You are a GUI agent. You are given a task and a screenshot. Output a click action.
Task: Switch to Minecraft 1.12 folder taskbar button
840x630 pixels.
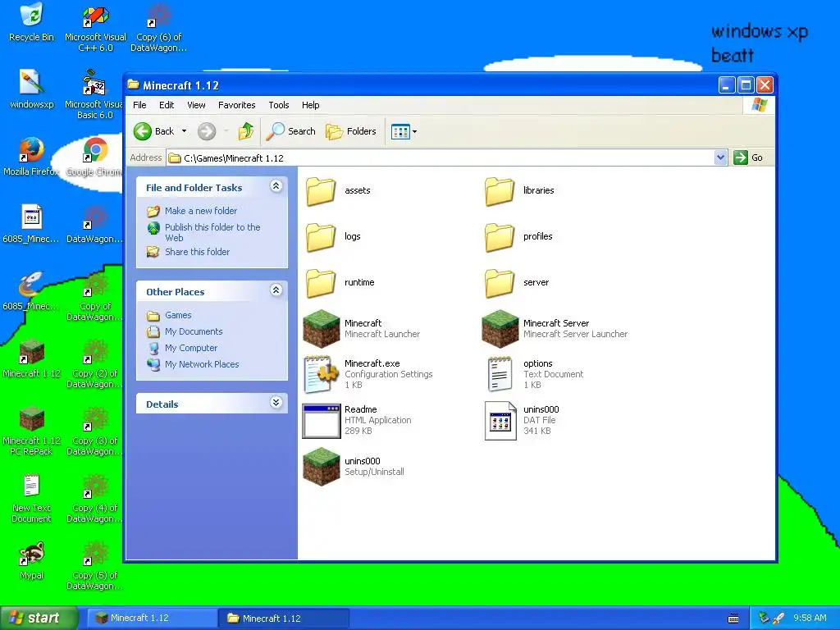pyautogui.click(x=284, y=619)
